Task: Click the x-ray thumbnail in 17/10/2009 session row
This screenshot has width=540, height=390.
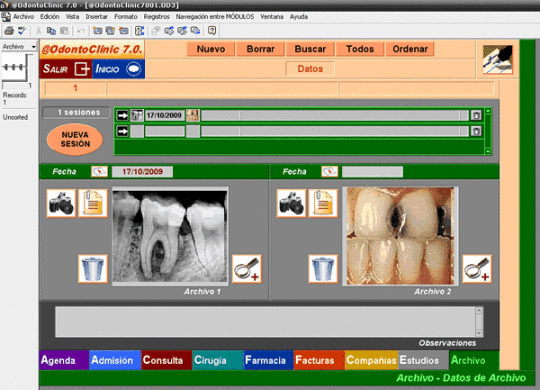Action: pos(137,115)
